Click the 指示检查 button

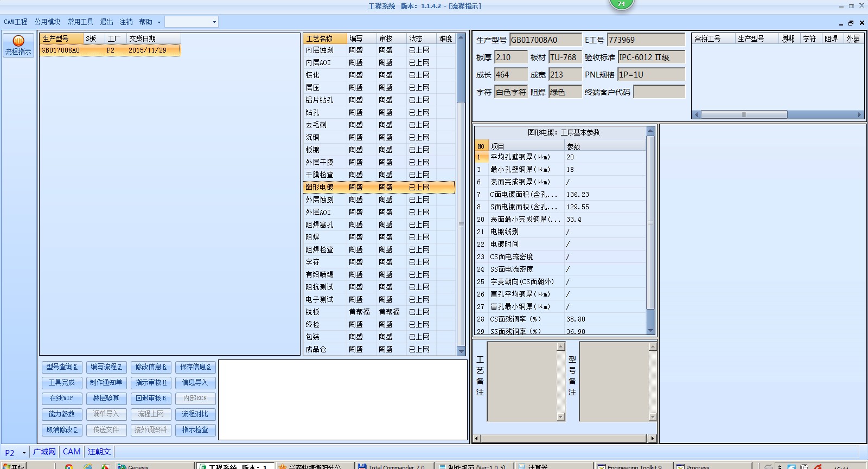(x=195, y=430)
